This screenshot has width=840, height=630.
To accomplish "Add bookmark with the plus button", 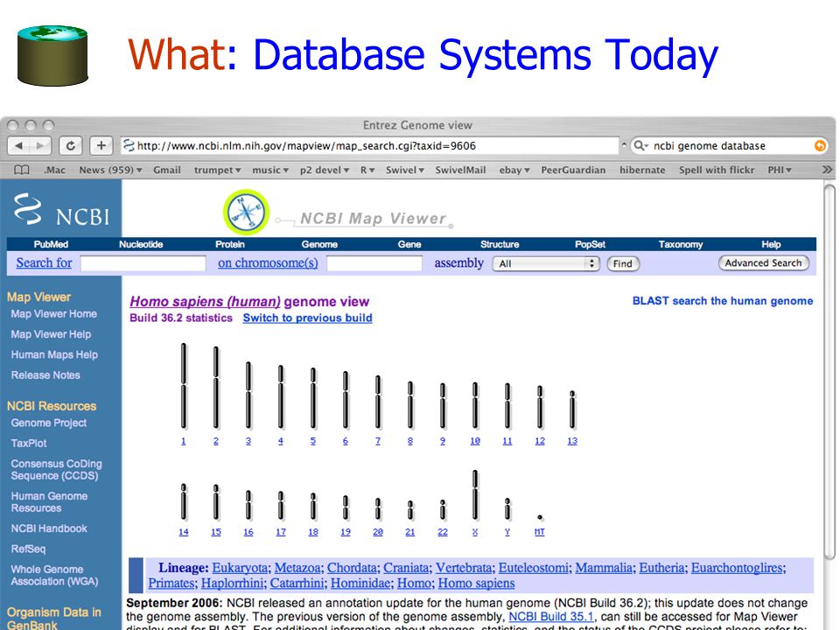I will point(101,145).
